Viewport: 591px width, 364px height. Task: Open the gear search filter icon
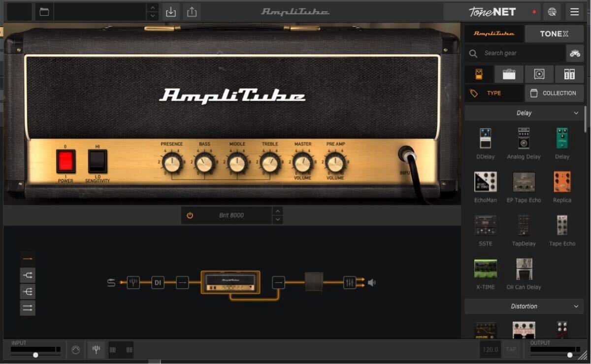(575, 53)
